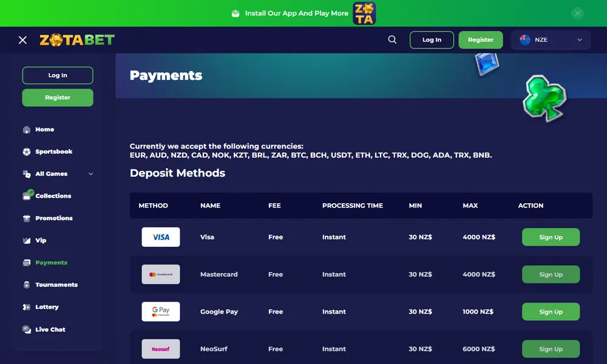Click the Neosurf logo thumbnail
This screenshot has width=607, height=364.
coord(161,349)
